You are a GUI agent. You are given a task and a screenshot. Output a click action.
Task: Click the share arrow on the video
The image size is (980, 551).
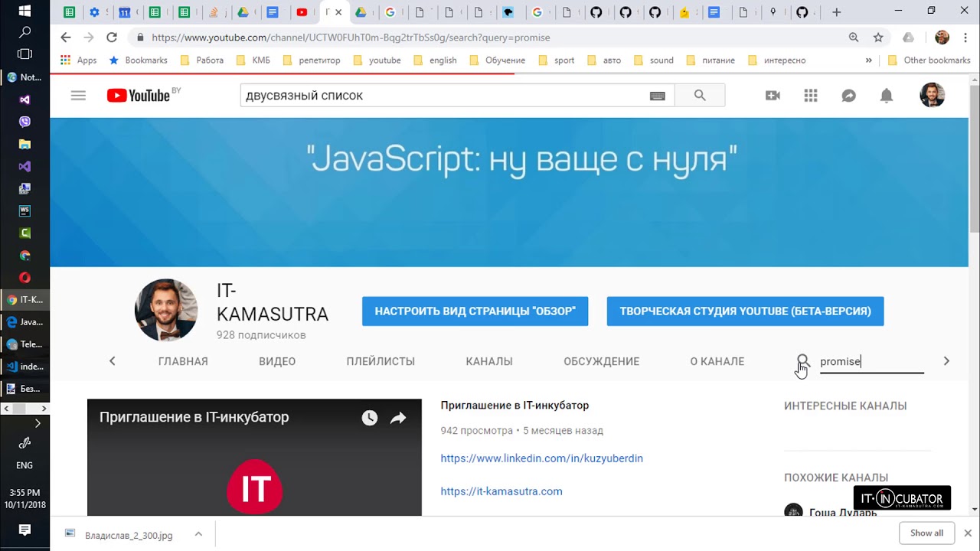point(398,418)
